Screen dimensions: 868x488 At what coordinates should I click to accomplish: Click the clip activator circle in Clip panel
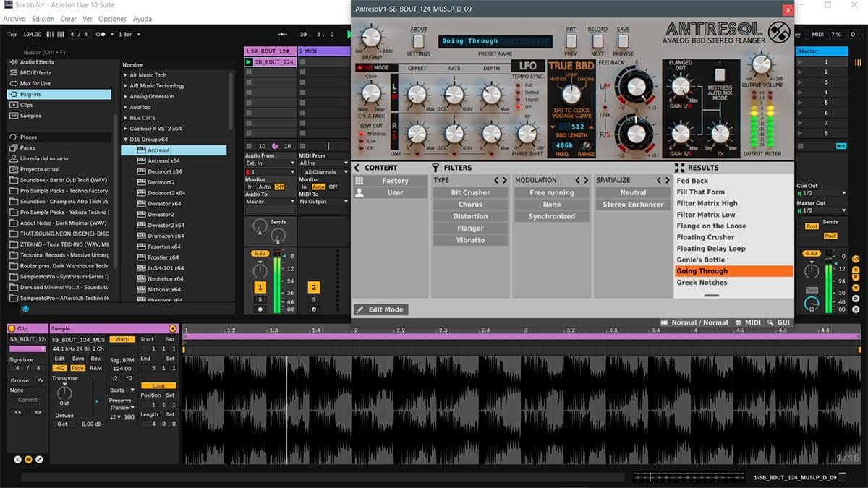(12, 328)
